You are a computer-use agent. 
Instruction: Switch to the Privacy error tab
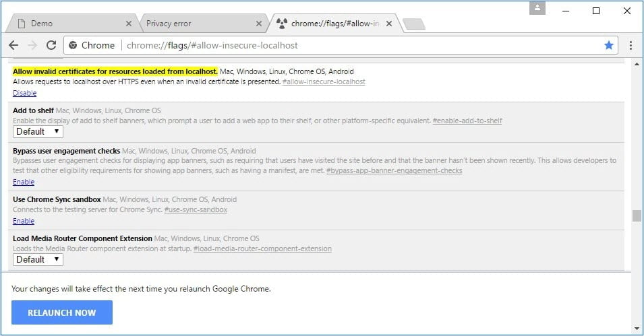point(196,24)
